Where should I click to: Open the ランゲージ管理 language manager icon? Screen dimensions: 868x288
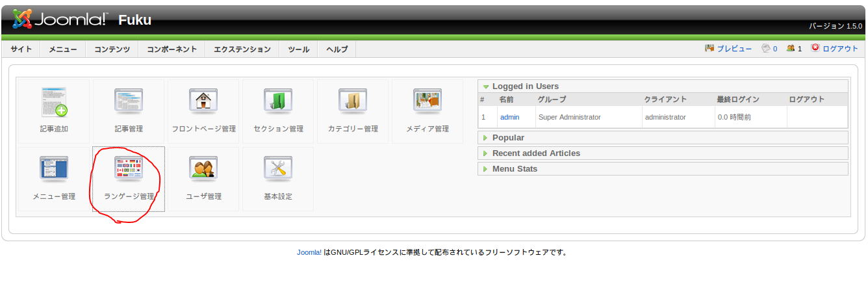pos(129,179)
